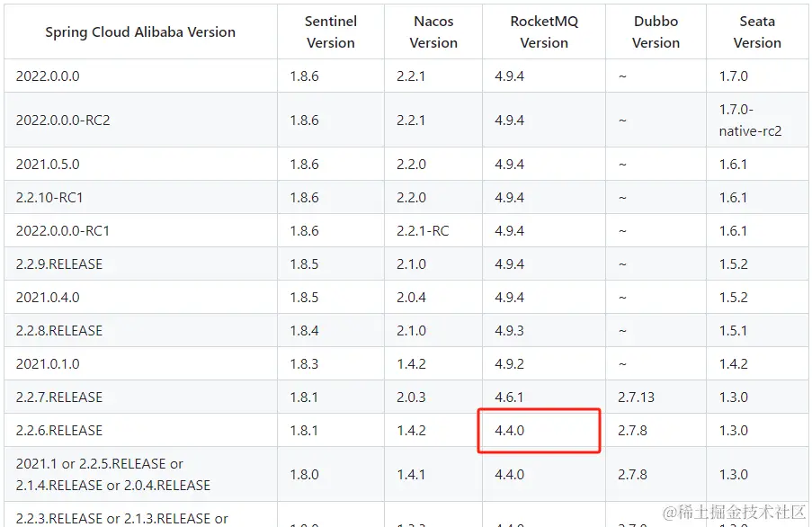Click Seata value 1.7.0-native-rc2
812x527 pixels.
750,121
